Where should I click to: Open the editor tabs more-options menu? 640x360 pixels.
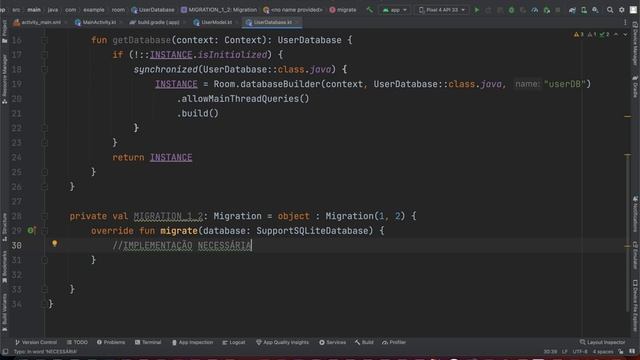(x=625, y=22)
